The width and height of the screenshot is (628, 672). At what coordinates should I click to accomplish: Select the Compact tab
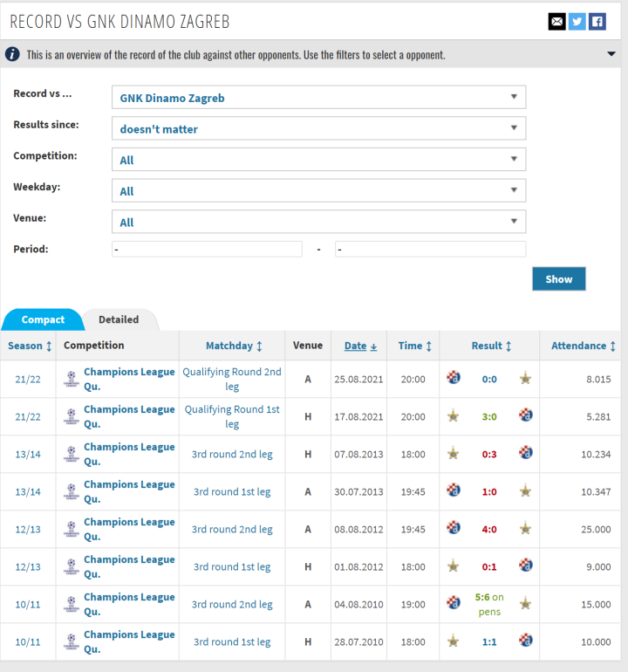43,319
